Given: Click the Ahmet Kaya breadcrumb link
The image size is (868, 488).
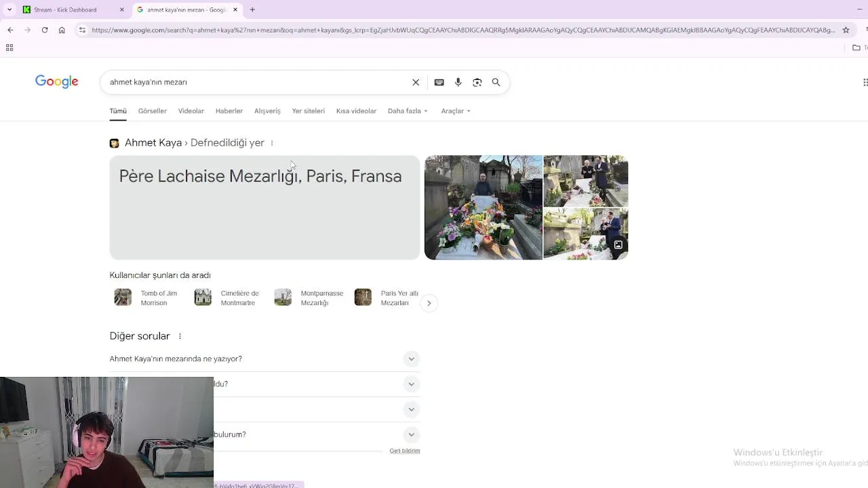Looking at the screenshot, I should point(153,143).
